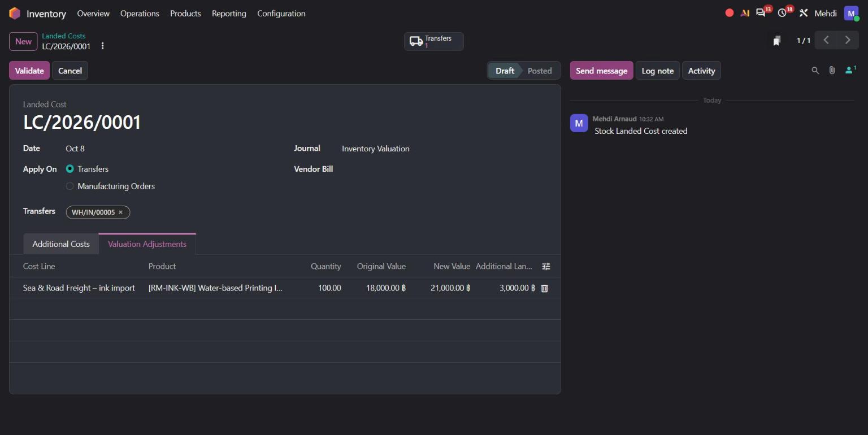Click the Activity button

coord(701,71)
